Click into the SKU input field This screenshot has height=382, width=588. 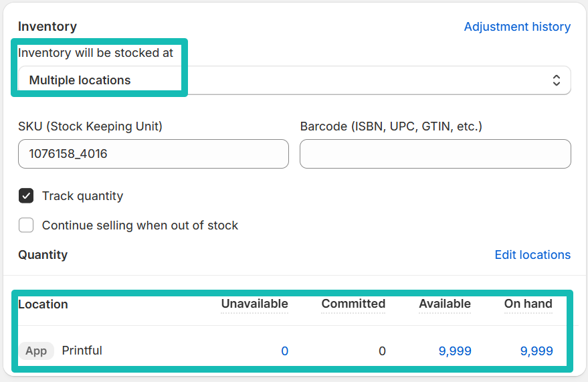pyautogui.click(x=153, y=154)
